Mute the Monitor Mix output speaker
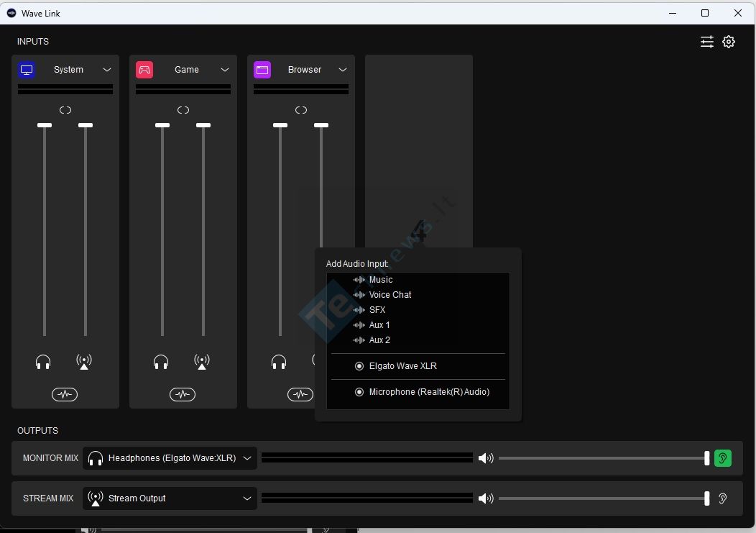756x533 pixels. [486, 458]
